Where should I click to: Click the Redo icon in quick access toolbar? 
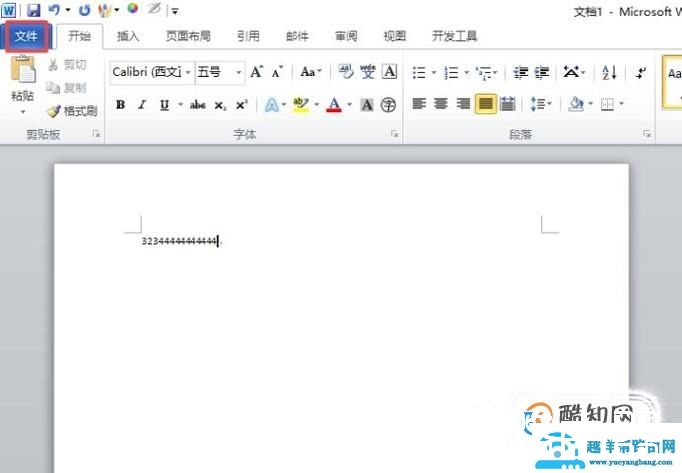coord(85,10)
